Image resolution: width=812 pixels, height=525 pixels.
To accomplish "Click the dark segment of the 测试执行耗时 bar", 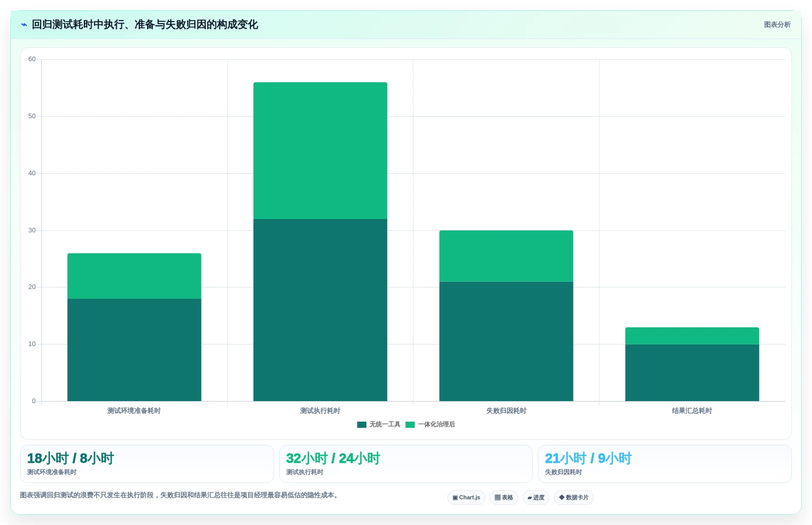I will 320,310.
